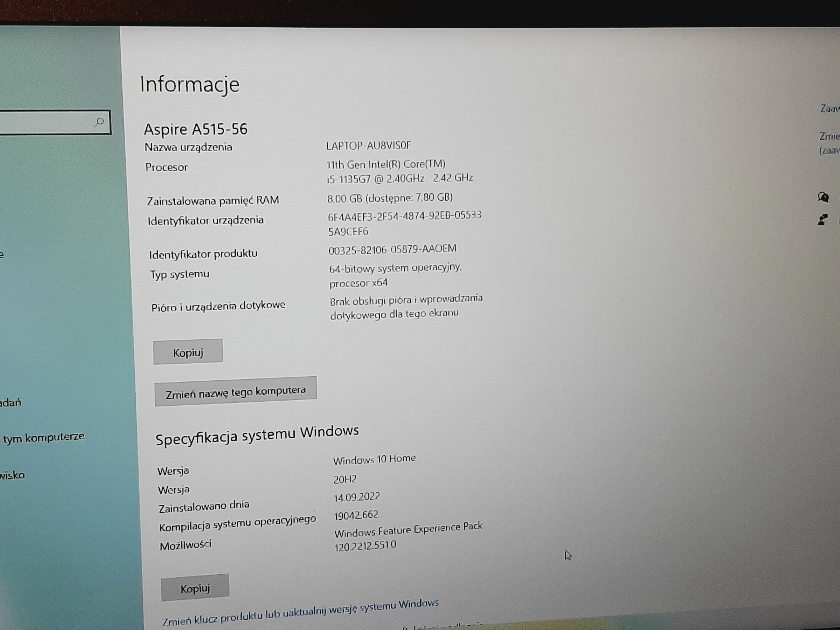Click the "Informacje" page title

point(189,84)
